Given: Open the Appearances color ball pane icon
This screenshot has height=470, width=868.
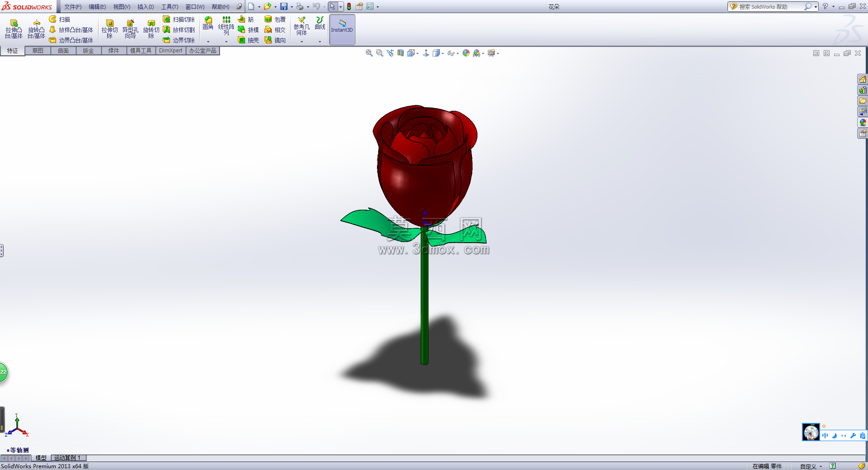Looking at the screenshot, I should point(863,122).
